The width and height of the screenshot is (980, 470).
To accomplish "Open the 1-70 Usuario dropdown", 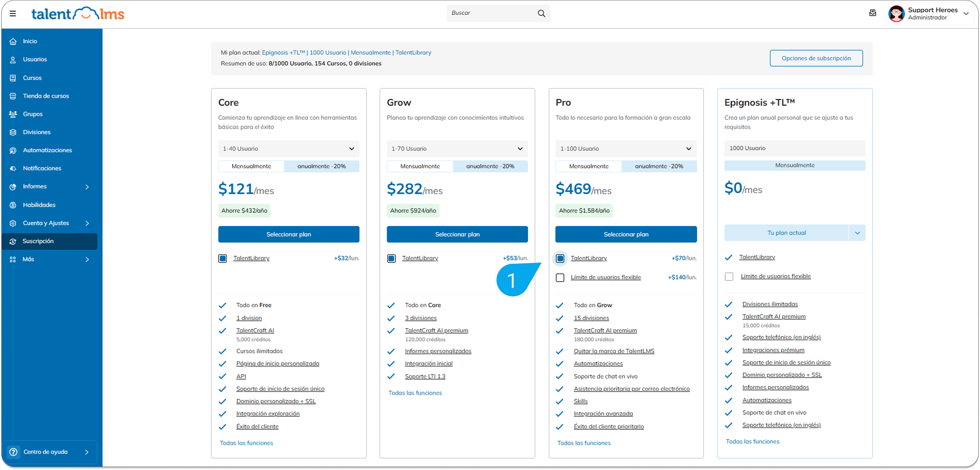I will pyautogui.click(x=457, y=149).
